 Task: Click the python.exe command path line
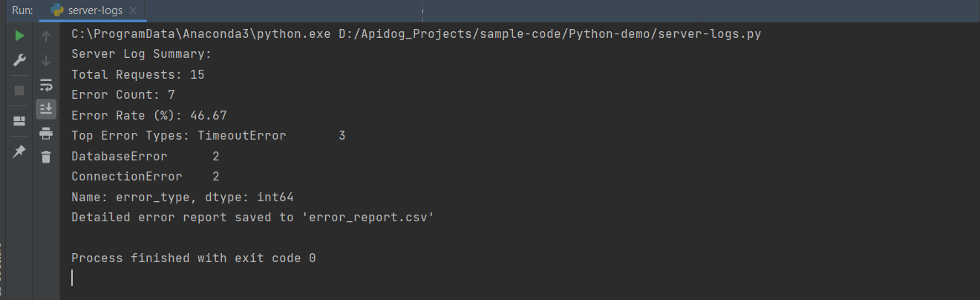pos(416,34)
